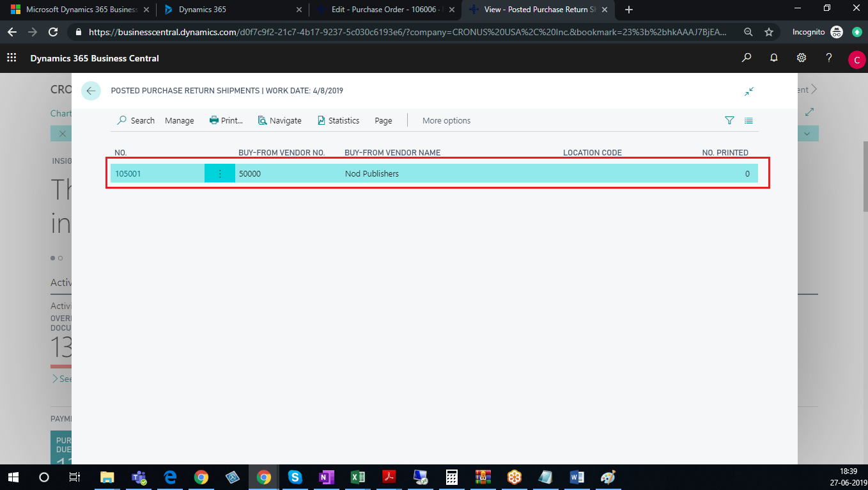Click the browser reload button
The width and height of the screenshot is (868, 490).
54,32
